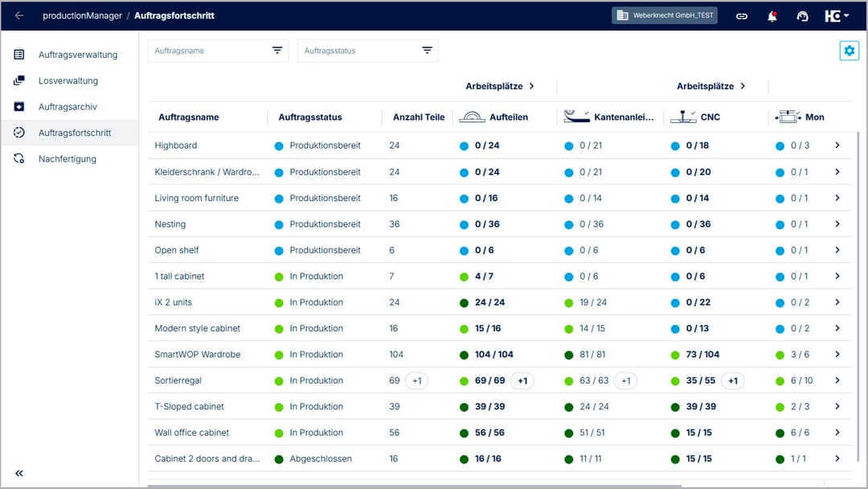Collapse the sidebar with double-arrow control

click(x=18, y=473)
